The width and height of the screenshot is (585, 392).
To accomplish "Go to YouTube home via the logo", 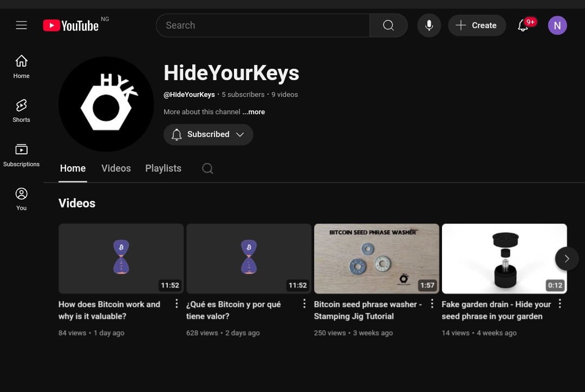I will pos(71,25).
